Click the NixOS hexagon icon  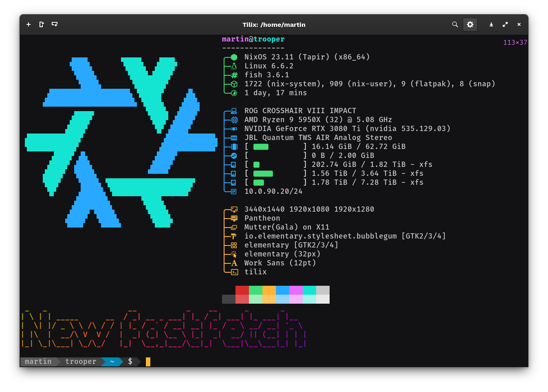pyautogui.click(x=234, y=57)
